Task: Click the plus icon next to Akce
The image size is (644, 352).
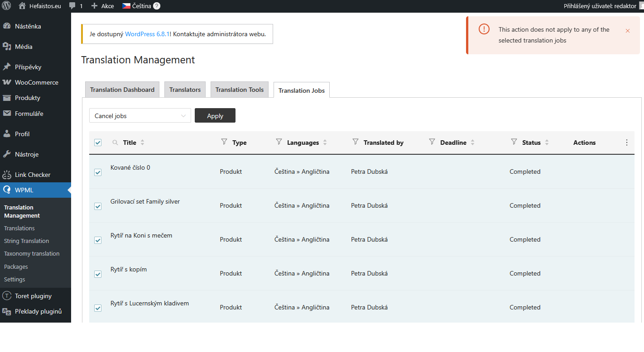Action: click(94, 6)
